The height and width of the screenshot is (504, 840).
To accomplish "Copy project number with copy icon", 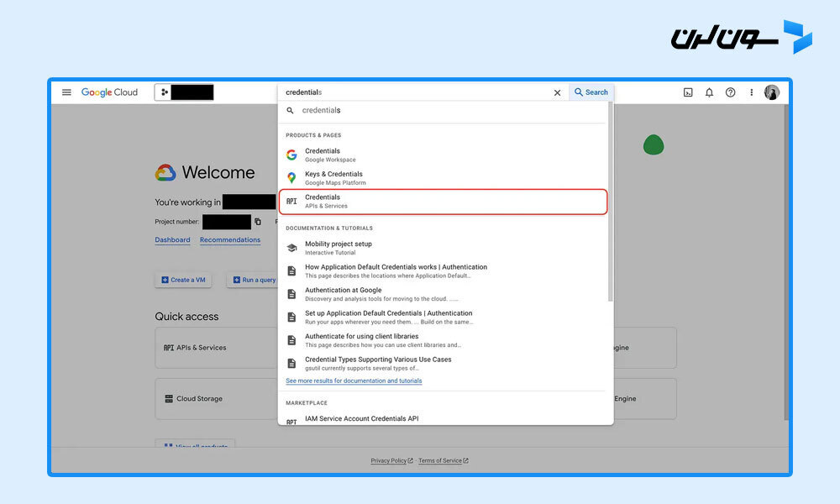I will point(258,221).
